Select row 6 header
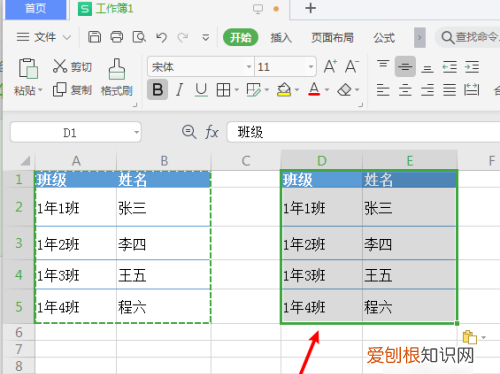500x374 pixels. [19, 332]
